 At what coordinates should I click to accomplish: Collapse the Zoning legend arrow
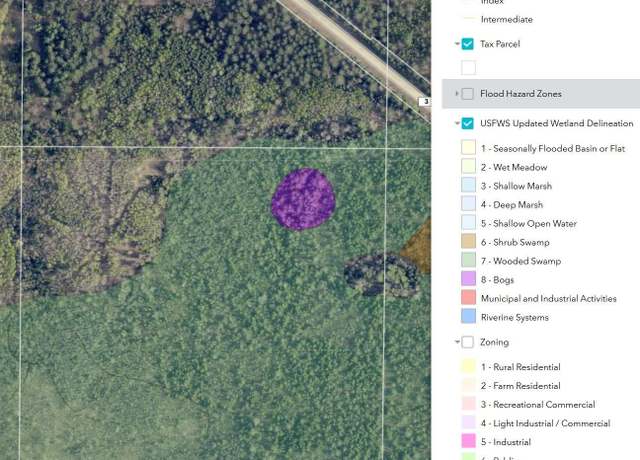point(457,342)
